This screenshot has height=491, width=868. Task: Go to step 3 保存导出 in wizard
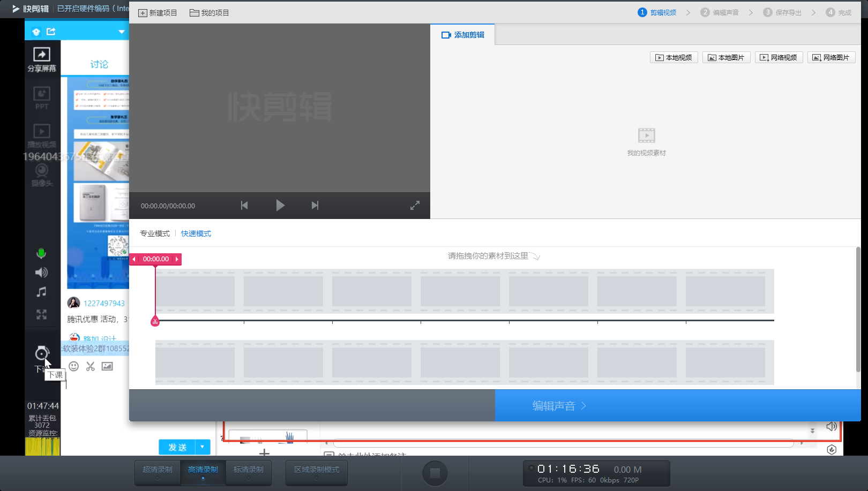coord(782,12)
